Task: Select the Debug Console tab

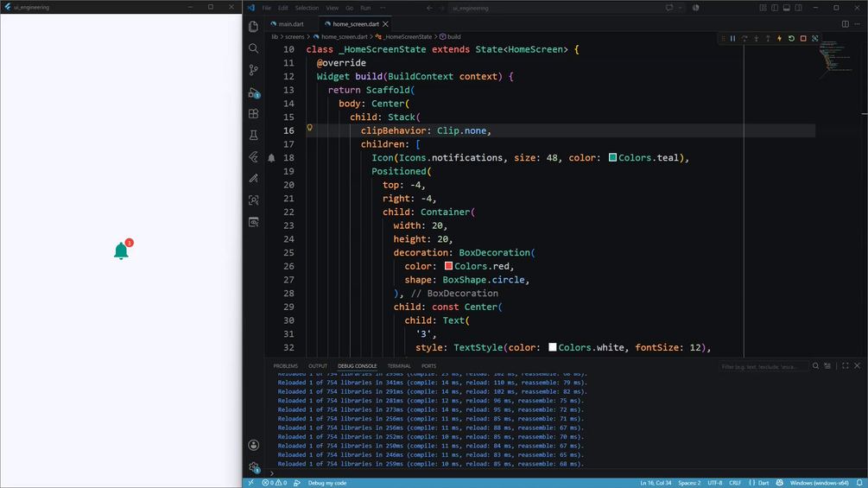Action: (x=357, y=365)
